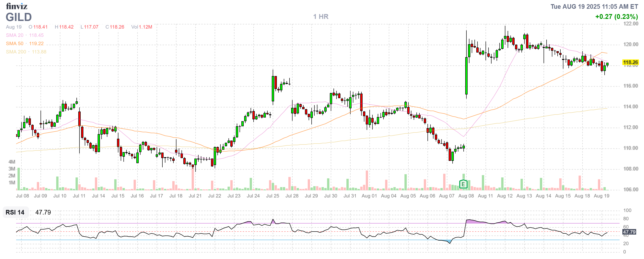644x259 pixels.
Task: Click the Aug 08 date label
Action: click(466, 196)
